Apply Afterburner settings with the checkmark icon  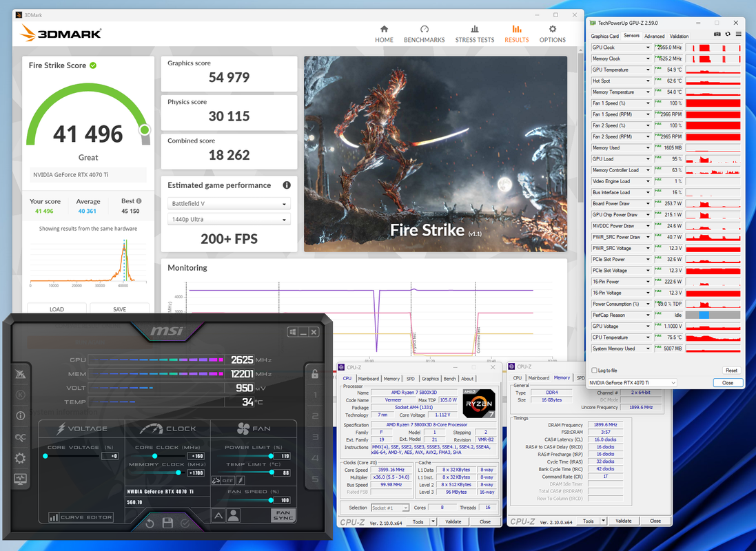185,523
